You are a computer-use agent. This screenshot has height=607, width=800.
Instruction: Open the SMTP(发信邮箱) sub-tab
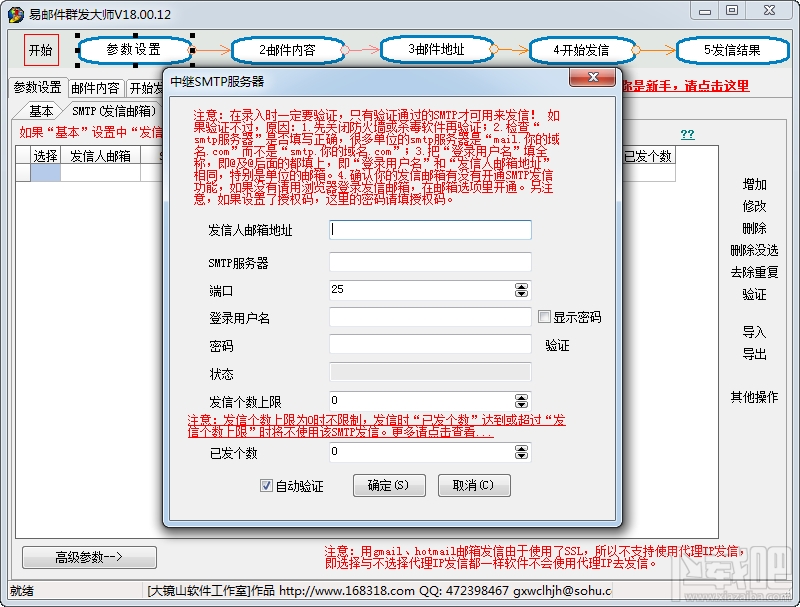click(113, 111)
